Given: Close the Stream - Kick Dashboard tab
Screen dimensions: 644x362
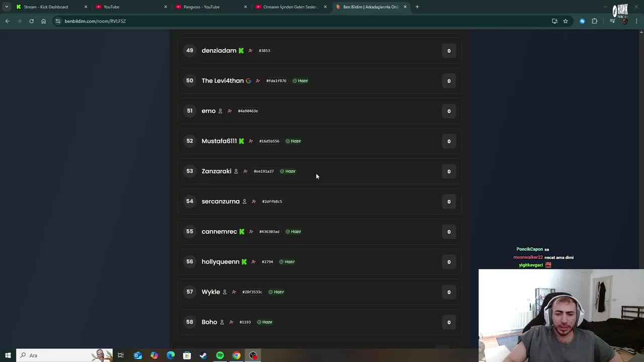Looking at the screenshot, I should click(86, 7).
